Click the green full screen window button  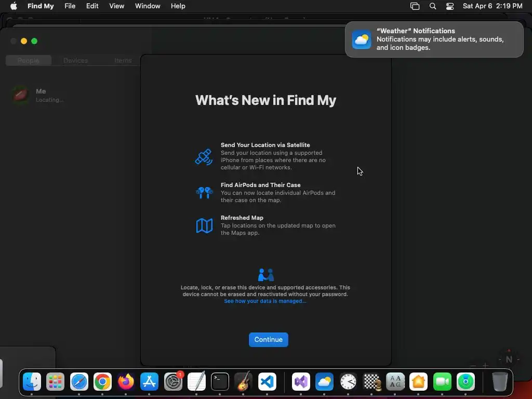point(34,41)
